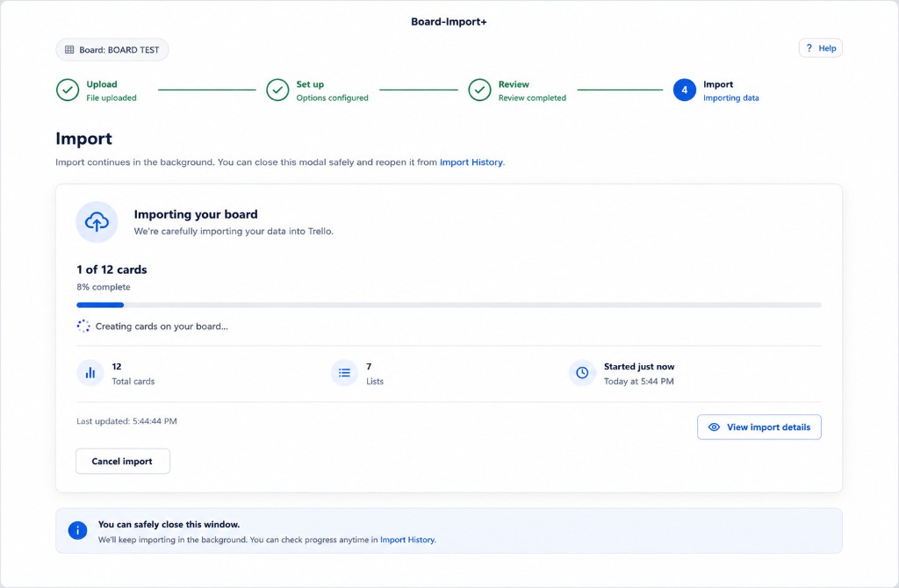Click the info icon in the bottom banner
Image resolution: width=899 pixels, height=588 pixels.
tap(77, 531)
